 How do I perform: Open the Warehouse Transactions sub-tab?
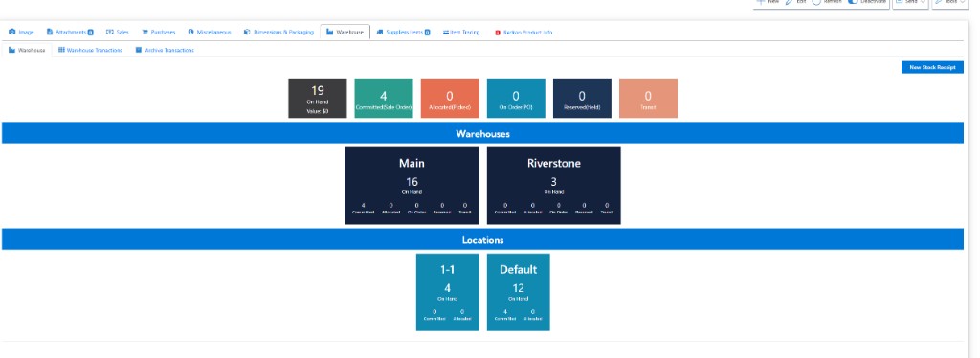click(x=90, y=50)
